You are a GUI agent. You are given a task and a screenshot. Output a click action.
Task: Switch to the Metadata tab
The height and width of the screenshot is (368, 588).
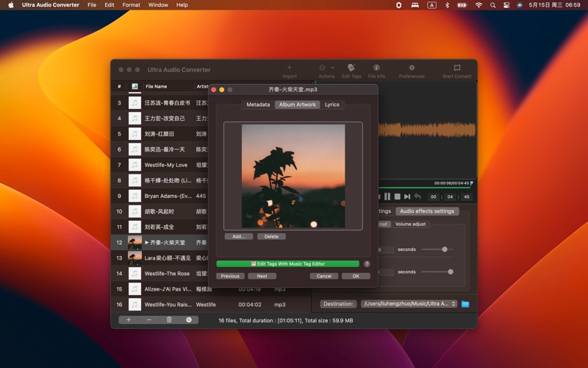pos(258,105)
